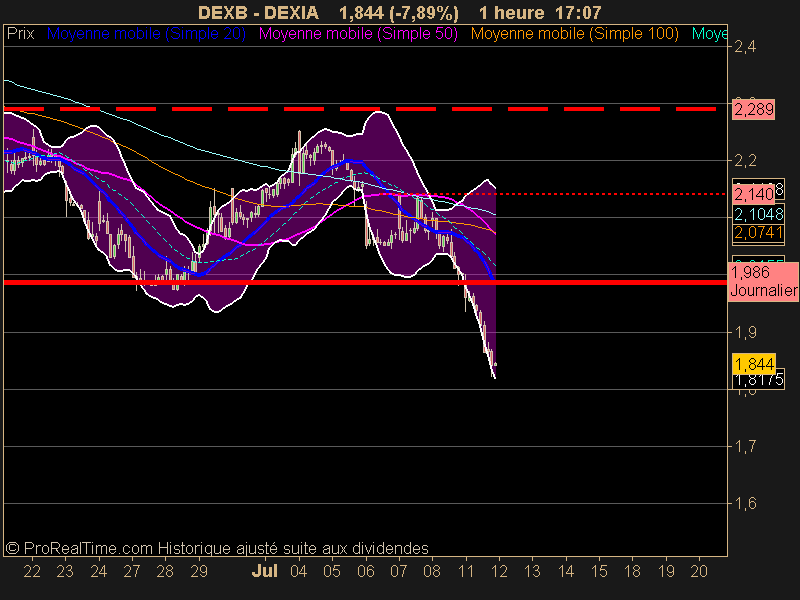
Task: Select the Prix legend label
Action: 20,34
